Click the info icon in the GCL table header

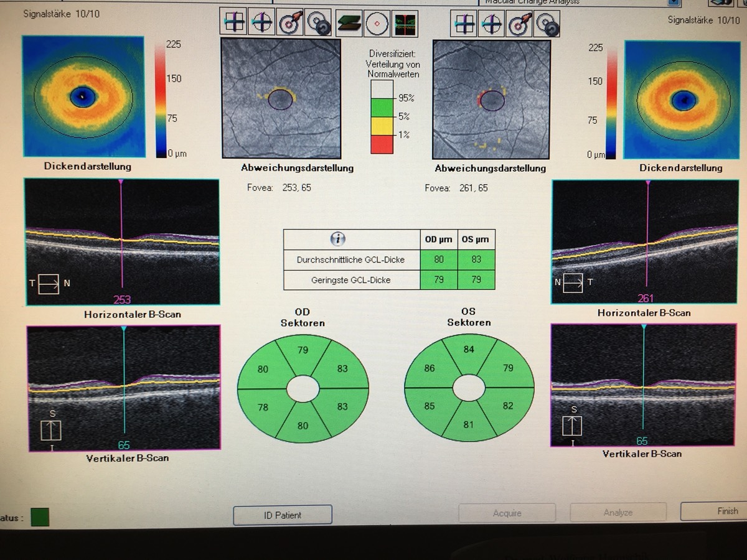point(339,239)
